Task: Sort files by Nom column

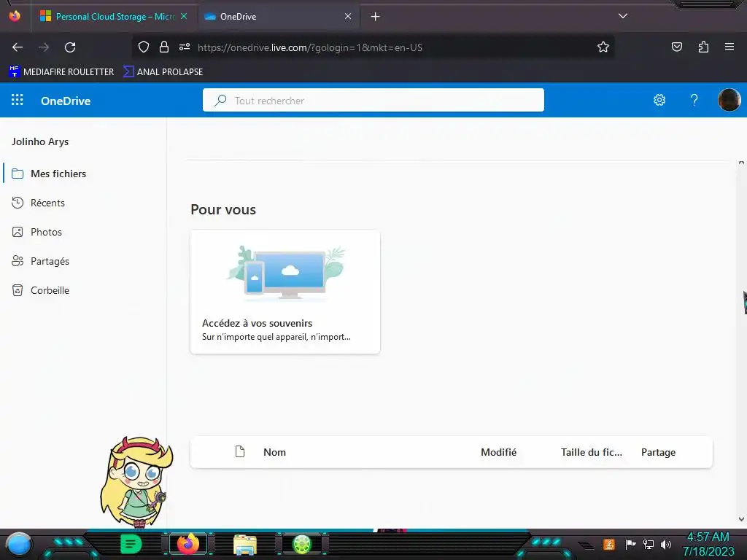Action: [x=274, y=452]
